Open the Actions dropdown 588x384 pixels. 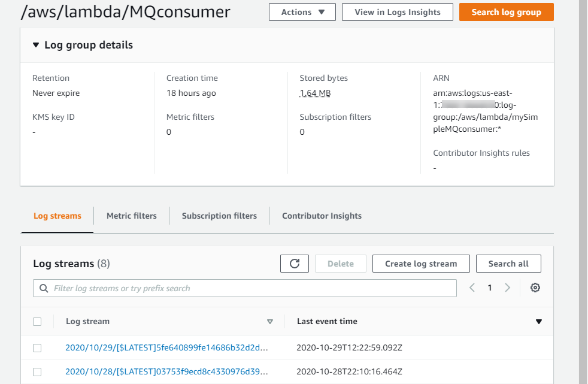(302, 12)
